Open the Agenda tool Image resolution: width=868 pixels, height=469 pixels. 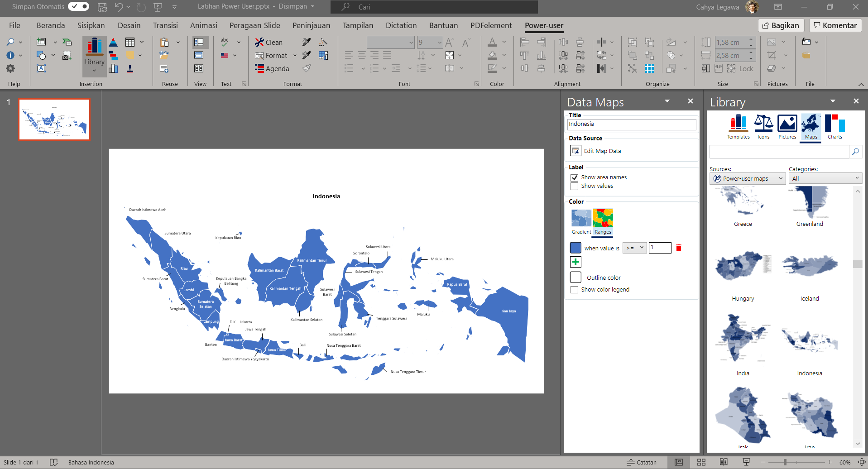pyautogui.click(x=272, y=69)
